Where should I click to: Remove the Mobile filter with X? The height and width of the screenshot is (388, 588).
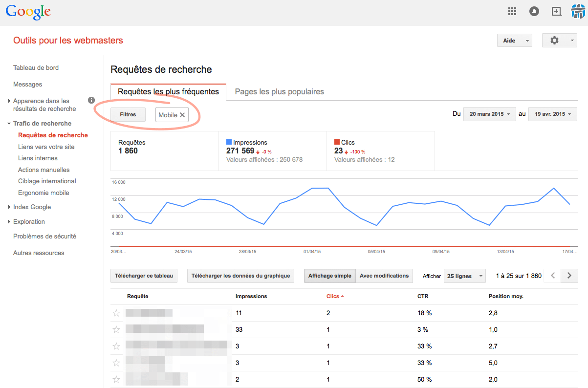click(182, 115)
